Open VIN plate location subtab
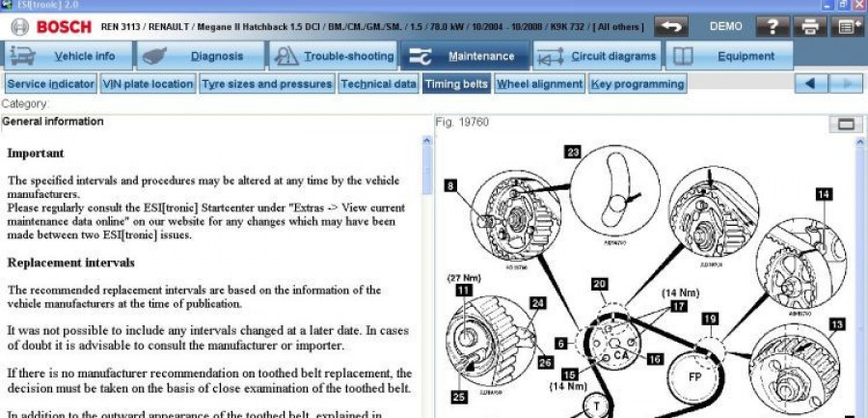Screen dimensions: 868x418 (148, 84)
